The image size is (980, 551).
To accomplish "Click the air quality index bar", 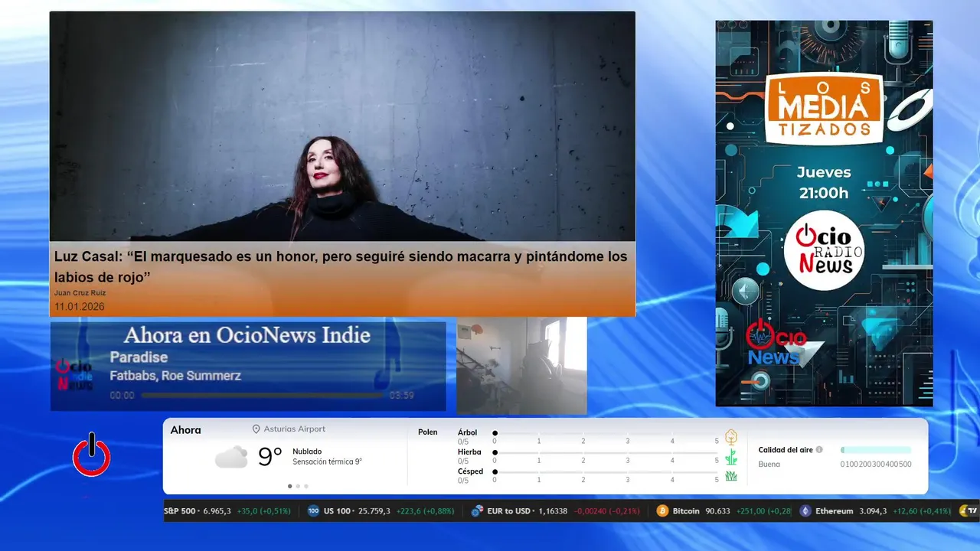I will click(876, 450).
